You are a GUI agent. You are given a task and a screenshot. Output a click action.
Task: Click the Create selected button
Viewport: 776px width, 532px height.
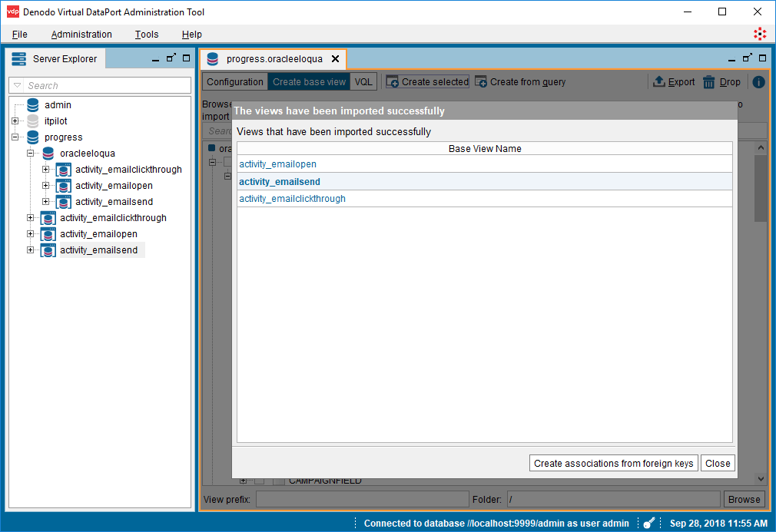click(x=428, y=81)
